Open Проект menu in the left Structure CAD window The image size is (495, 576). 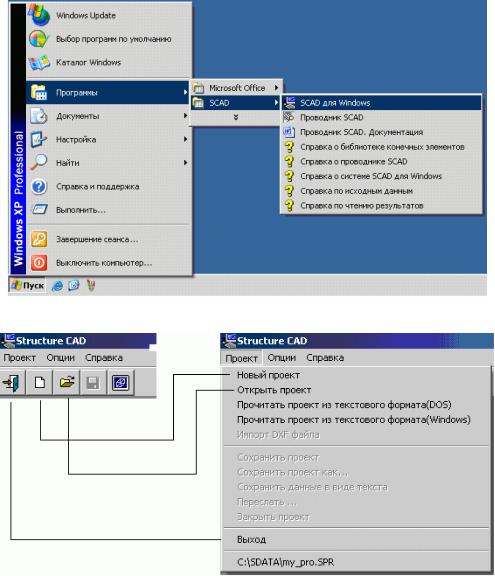(20, 358)
